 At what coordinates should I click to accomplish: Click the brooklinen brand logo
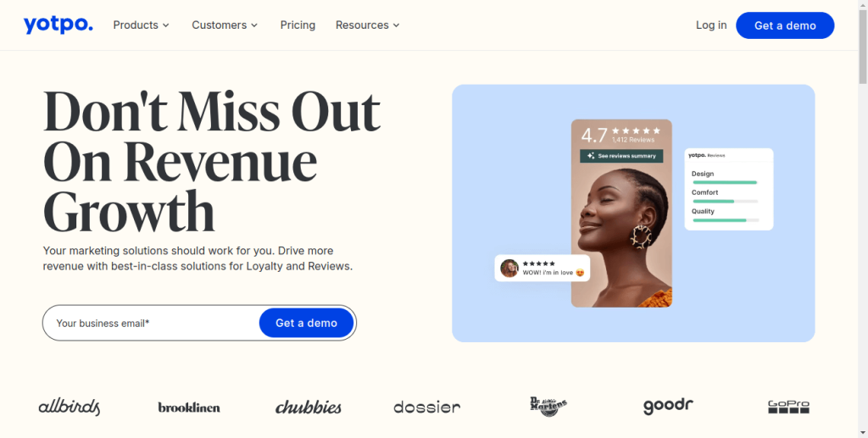click(189, 408)
